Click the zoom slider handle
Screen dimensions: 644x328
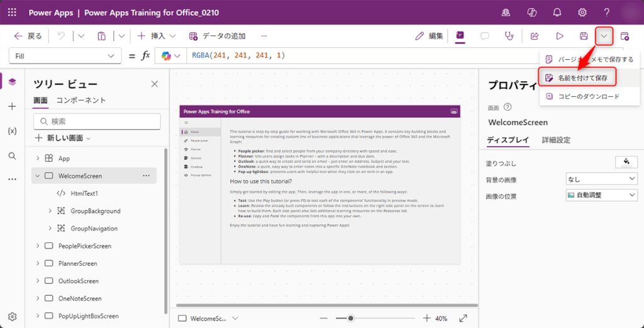[350, 318]
